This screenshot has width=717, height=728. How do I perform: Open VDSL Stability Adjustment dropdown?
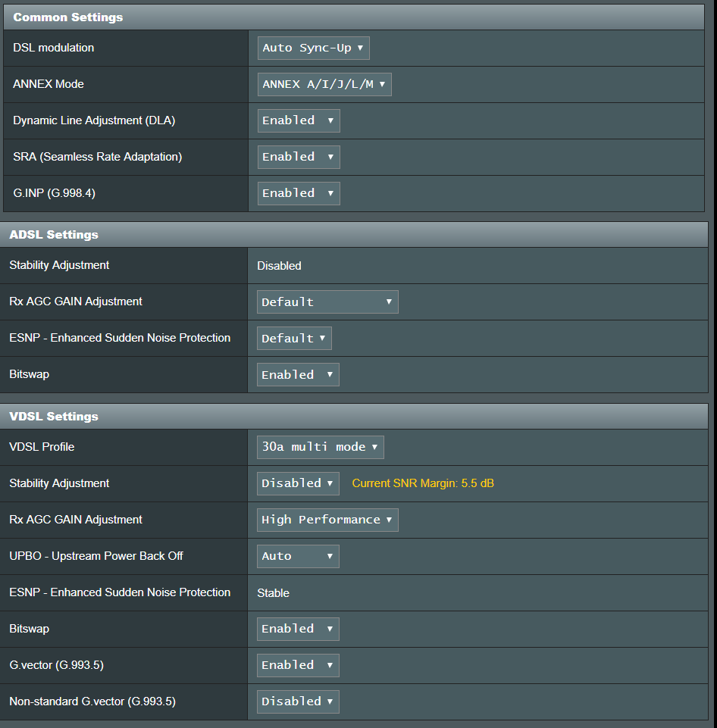coord(299,483)
